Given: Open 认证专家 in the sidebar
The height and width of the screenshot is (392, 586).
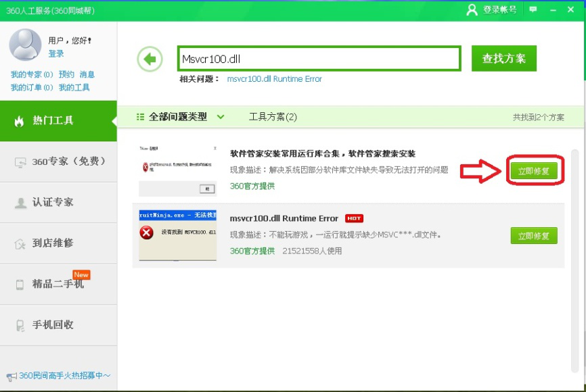Looking at the screenshot, I should click(x=58, y=203).
